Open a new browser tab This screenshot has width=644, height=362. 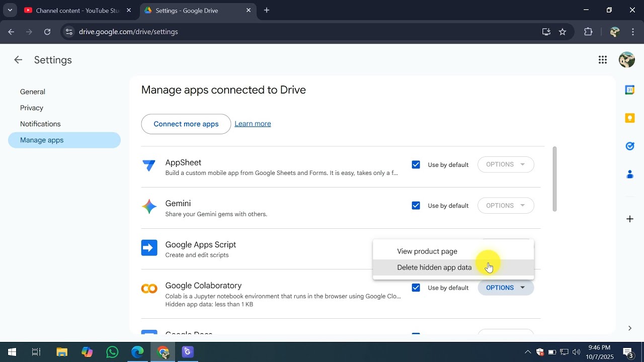pyautogui.click(x=267, y=10)
